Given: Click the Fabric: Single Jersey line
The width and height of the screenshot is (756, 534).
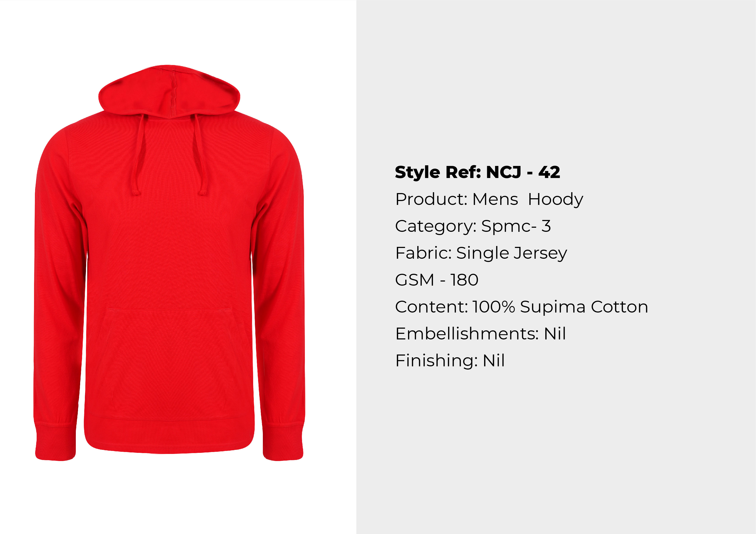Looking at the screenshot, I should click(481, 253).
